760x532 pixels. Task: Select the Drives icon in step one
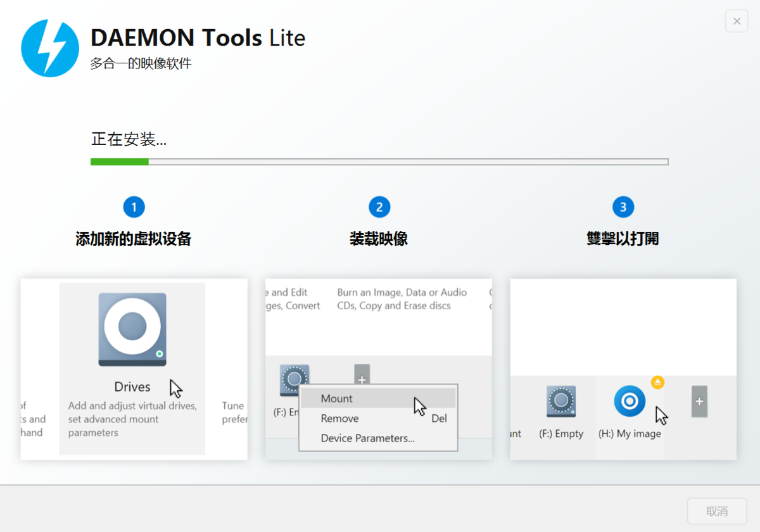coord(132,328)
